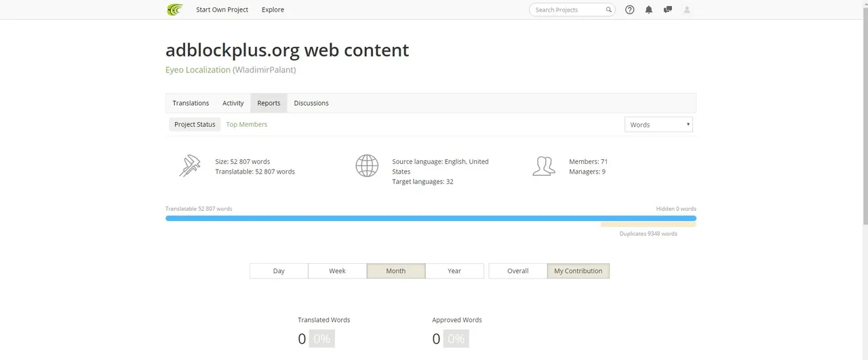Image resolution: width=868 pixels, height=360 pixels.
Task: Click the blue translatable words progress bar
Action: point(431,218)
